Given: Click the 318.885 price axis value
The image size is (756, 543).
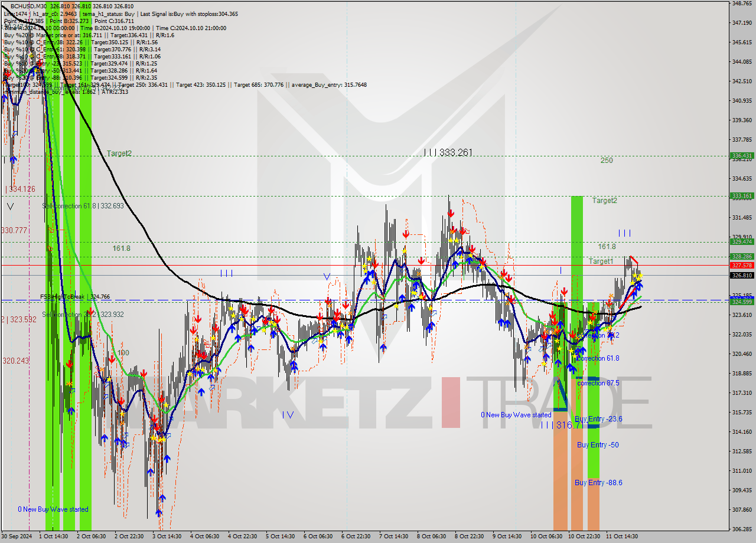Looking at the screenshot, I should pyautogui.click(x=741, y=373).
